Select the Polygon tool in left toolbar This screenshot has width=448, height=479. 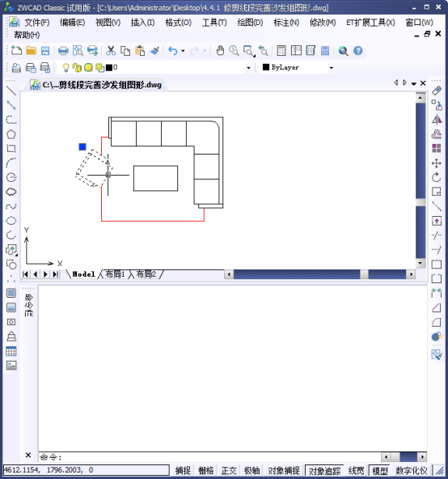click(11, 134)
